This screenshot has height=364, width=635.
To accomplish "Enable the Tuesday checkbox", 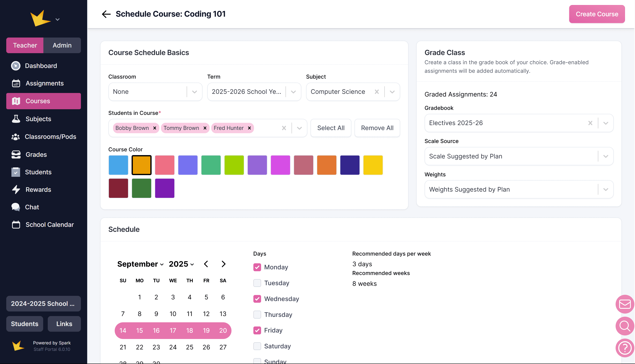I will tap(257, 283).
